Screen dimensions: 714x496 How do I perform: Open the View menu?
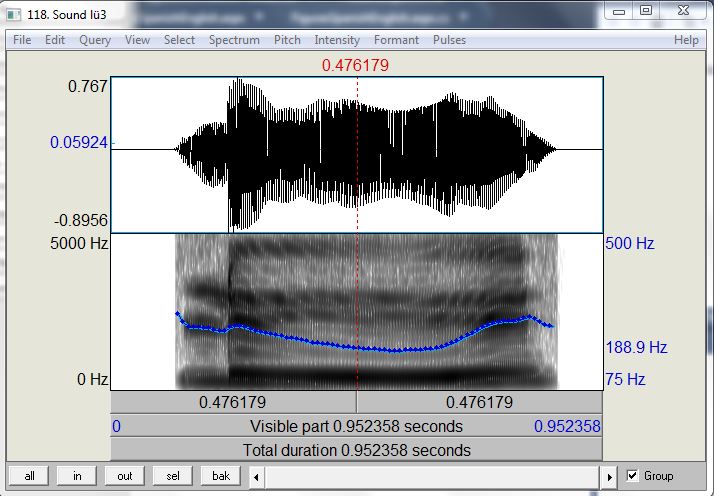click(138, 40)
